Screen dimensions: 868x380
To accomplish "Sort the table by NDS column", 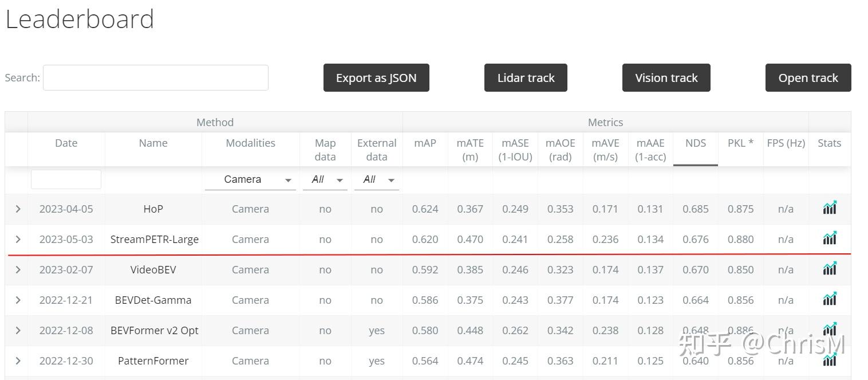I will tap(695, 143).
